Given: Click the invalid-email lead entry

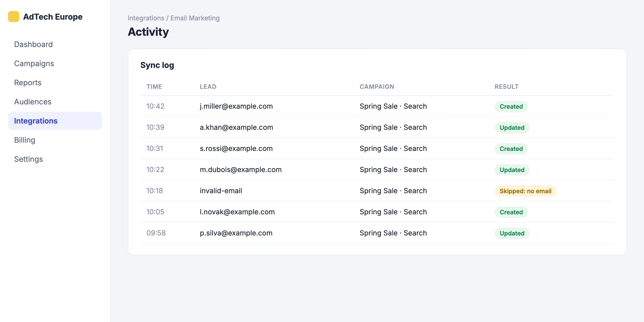Looking at the screenshot, I should pyautogui.click(x=221, y=191).
